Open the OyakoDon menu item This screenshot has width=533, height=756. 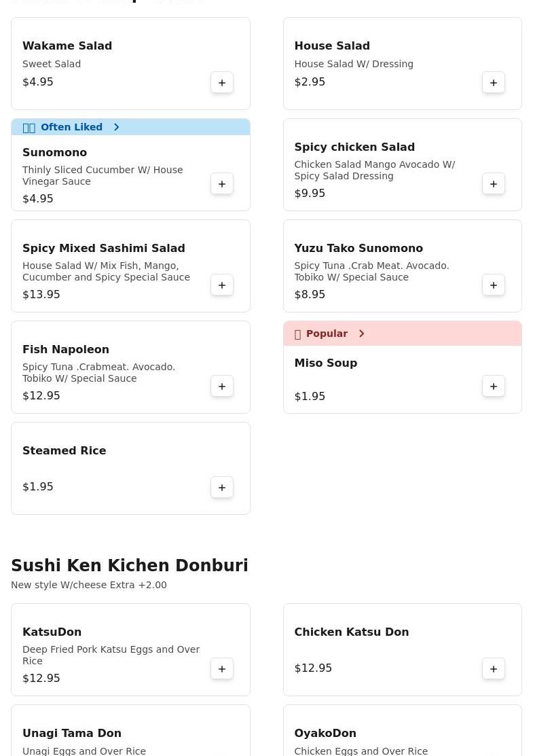(x=325, y=734)
